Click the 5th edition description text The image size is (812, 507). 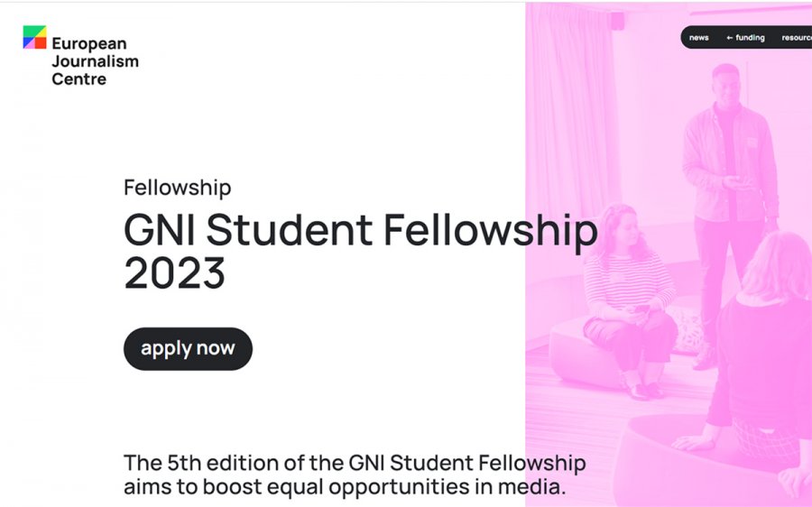(x=355, y=475)
